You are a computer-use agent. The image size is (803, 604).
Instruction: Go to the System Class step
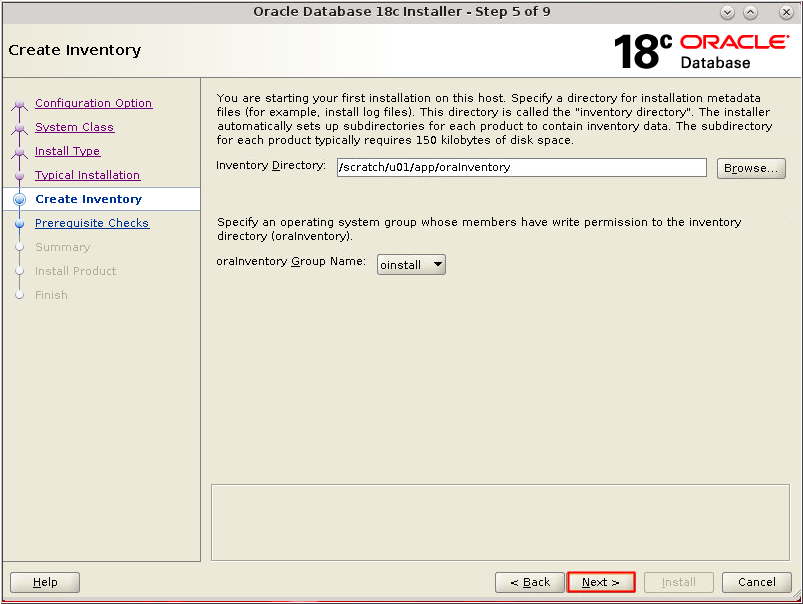74,127
